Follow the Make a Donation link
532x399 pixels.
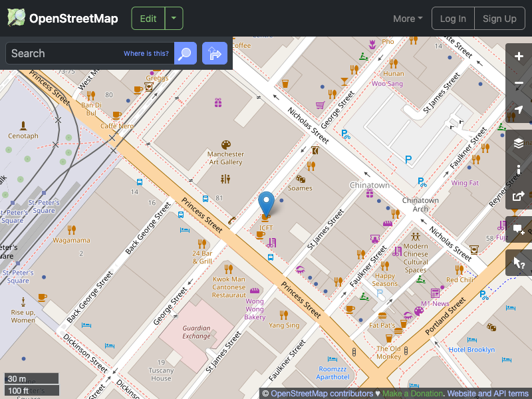412,393
